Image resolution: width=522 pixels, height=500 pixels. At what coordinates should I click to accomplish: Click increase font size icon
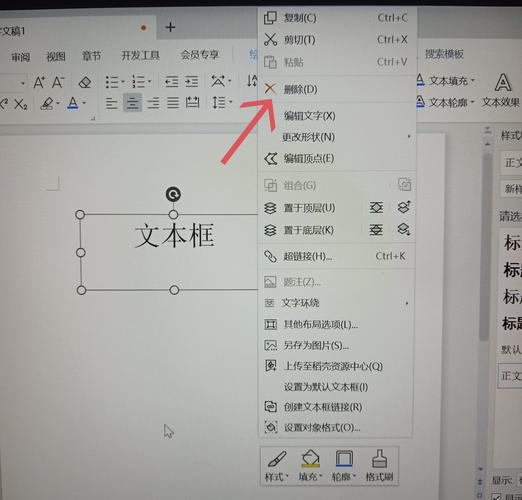39,82
